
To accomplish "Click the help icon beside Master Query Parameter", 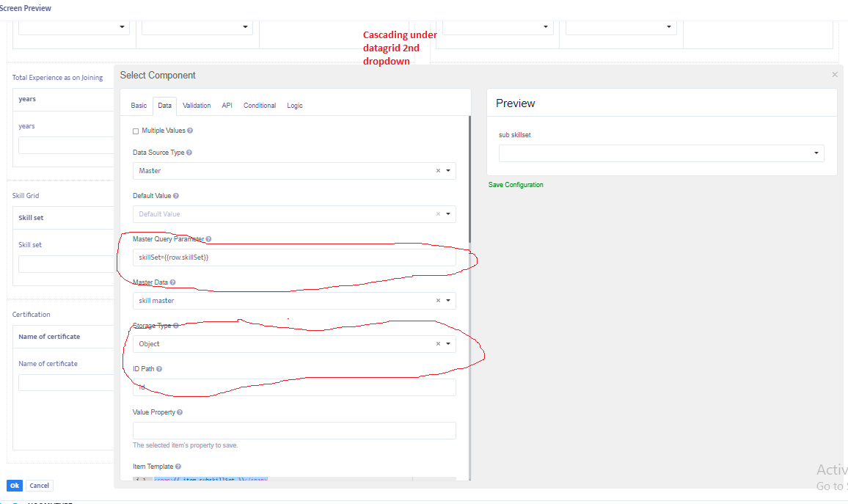I will [209, 238].
